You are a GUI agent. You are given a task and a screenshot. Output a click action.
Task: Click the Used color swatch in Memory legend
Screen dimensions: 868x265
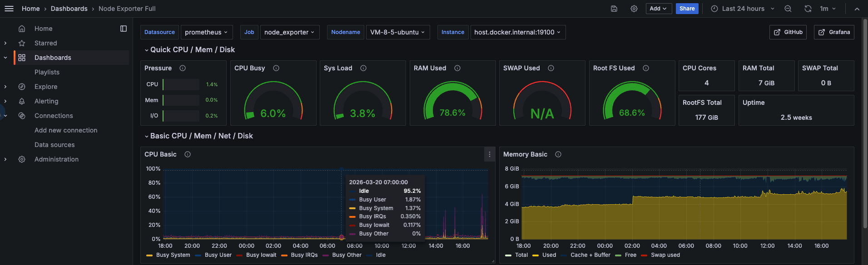(x=536, y=255)
